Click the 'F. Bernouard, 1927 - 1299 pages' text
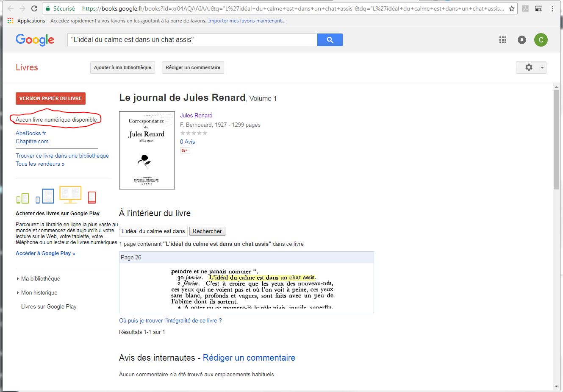The height and width of the screenshot is (392, 563). pyautogui.click(x=220, y=125)
